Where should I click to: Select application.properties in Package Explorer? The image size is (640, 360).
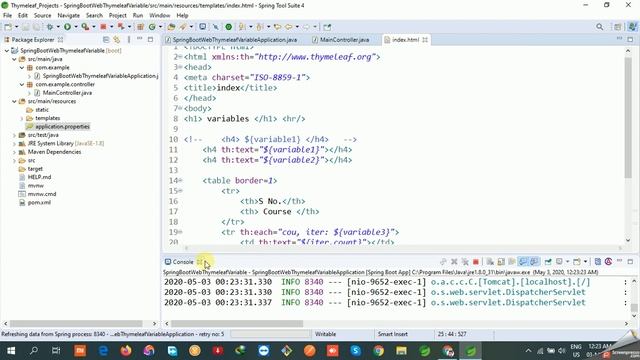point(62,127)
